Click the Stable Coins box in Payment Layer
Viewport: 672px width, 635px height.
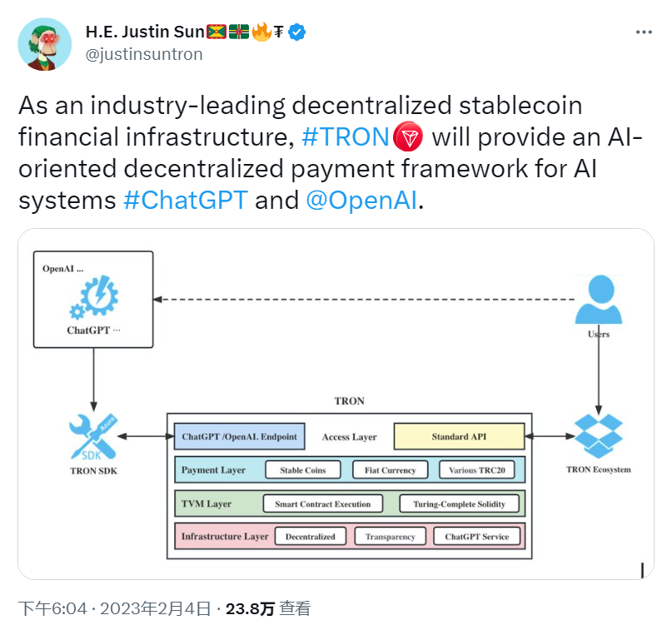303,469
